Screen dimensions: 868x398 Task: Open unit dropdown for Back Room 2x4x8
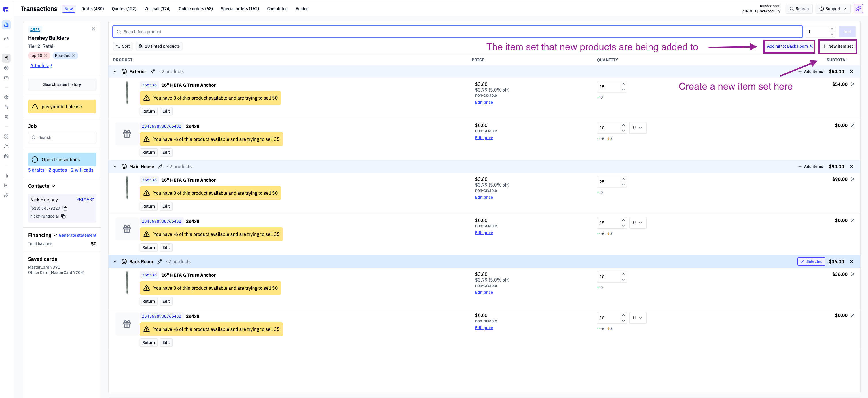pos(638,318)
